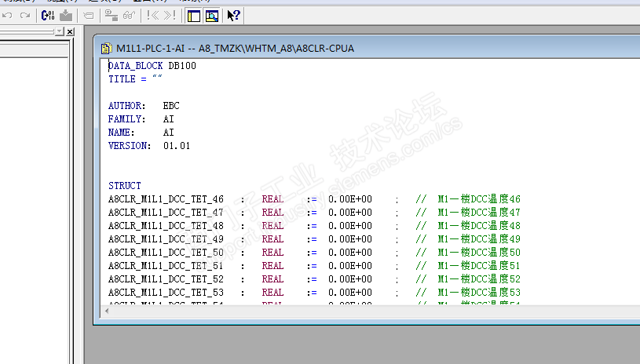Screen dimensions: 640x364
Task: Toggle the details view icon
Action: (212, 16)
